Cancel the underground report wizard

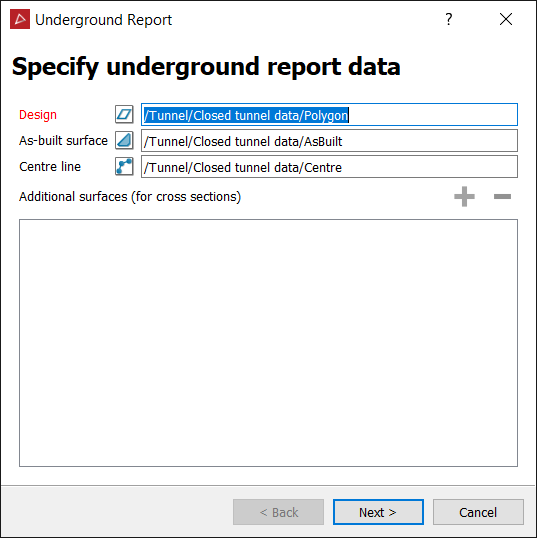tap(478, 512)
